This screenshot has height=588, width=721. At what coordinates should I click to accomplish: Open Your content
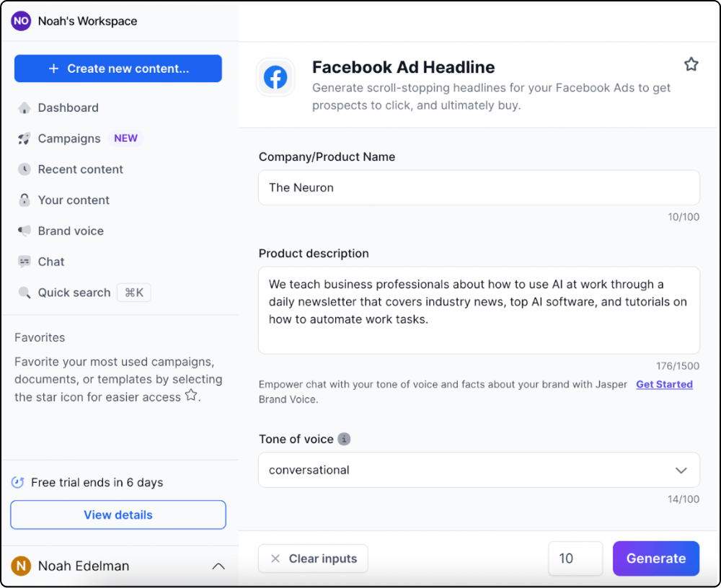pyautogui.click(x=74, y=200)
